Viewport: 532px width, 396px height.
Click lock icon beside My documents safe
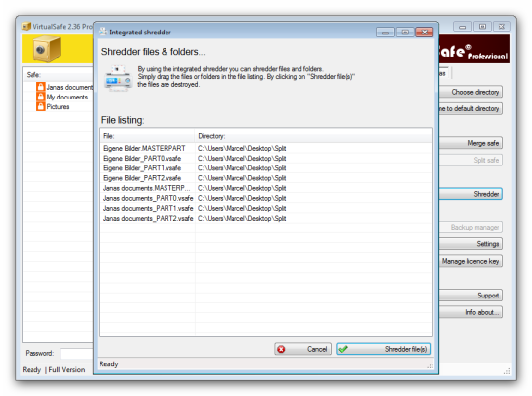click(x=41, y=97)
